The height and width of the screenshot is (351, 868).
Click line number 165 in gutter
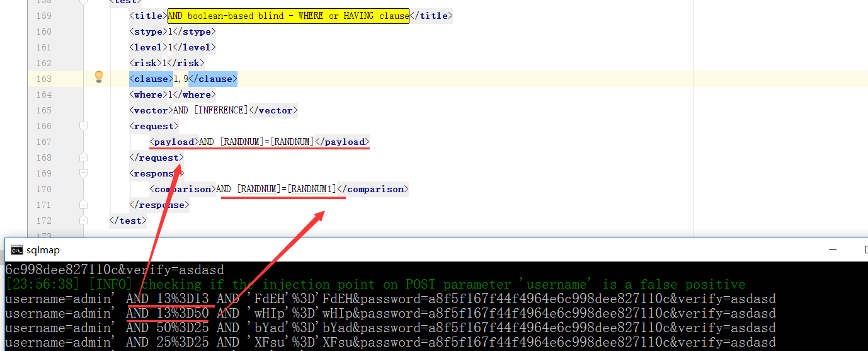pos(44,110)
